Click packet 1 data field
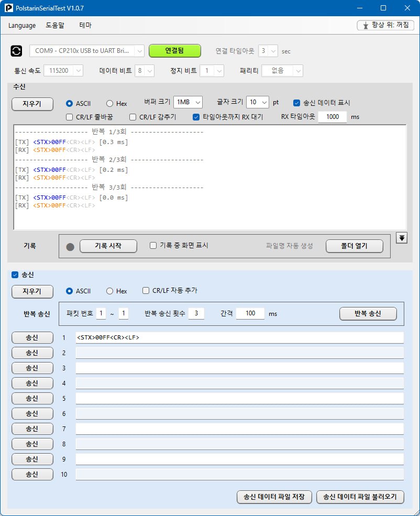 pos(239,338)
